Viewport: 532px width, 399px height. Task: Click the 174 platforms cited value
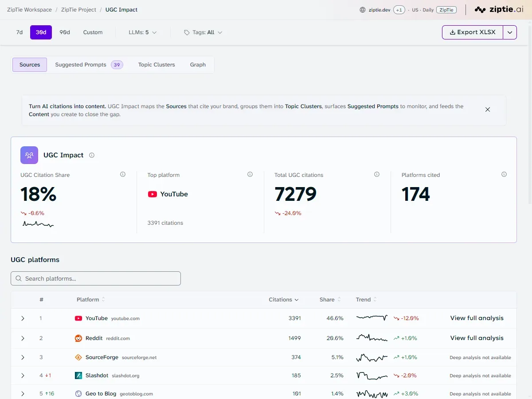coord(416,194)
